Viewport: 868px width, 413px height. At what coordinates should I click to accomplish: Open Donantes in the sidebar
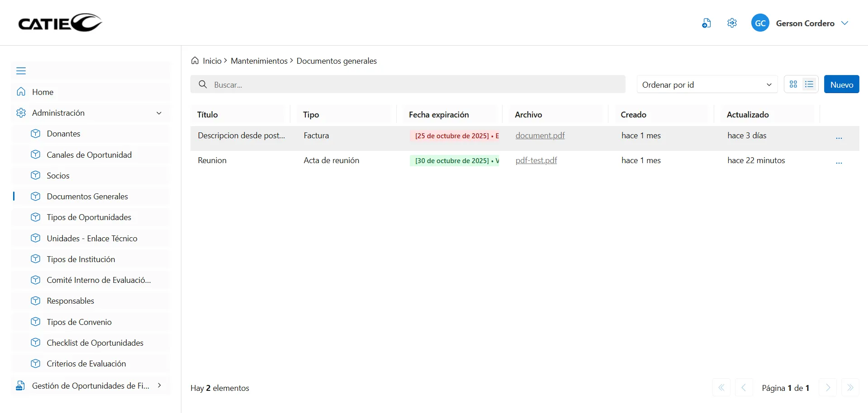point(63,134)
